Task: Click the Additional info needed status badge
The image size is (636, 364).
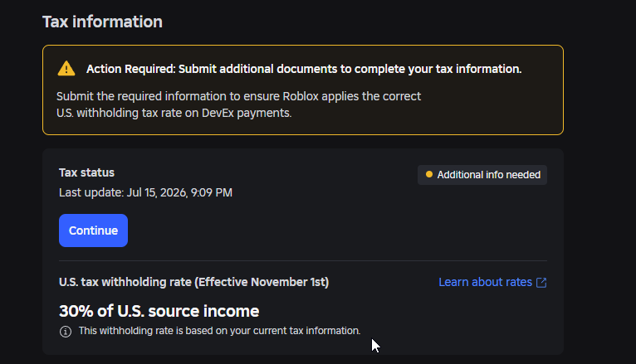Action: click(x=482, y=175)
